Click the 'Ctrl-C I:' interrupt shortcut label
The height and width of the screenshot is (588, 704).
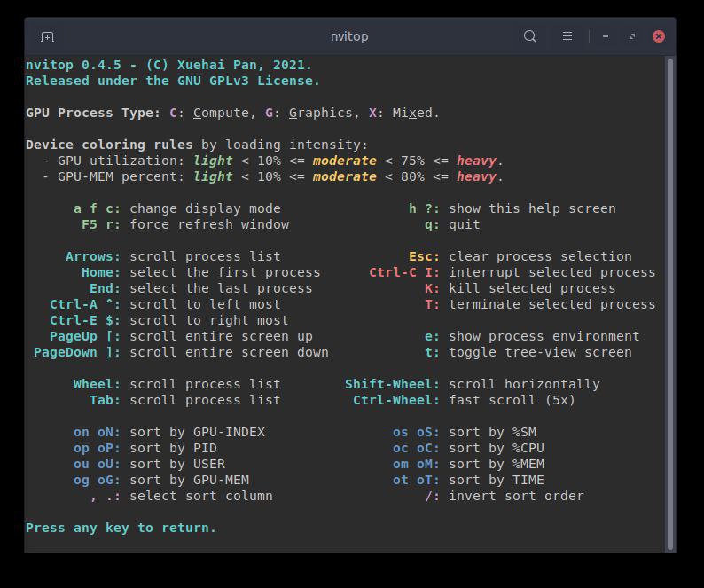404,272
